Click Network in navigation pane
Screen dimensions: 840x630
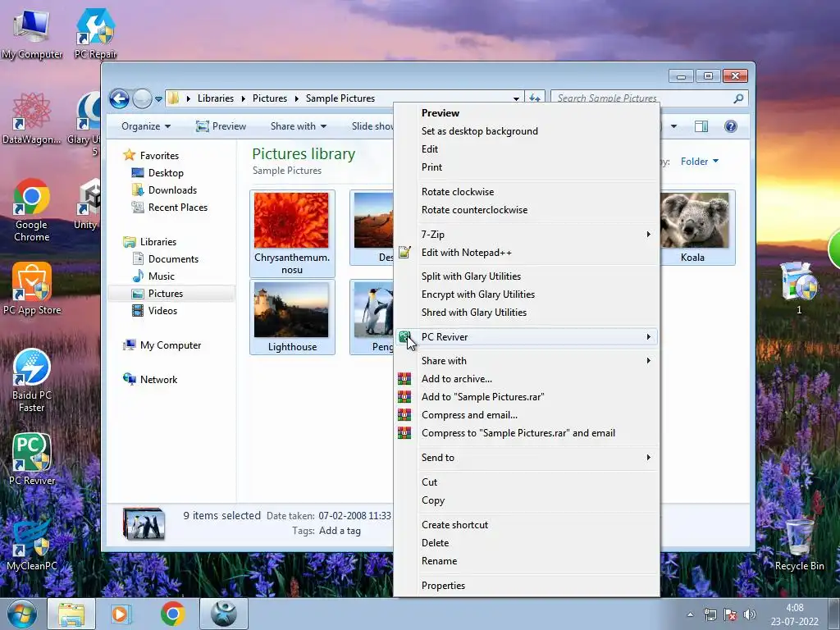click(x=150, y=379)
